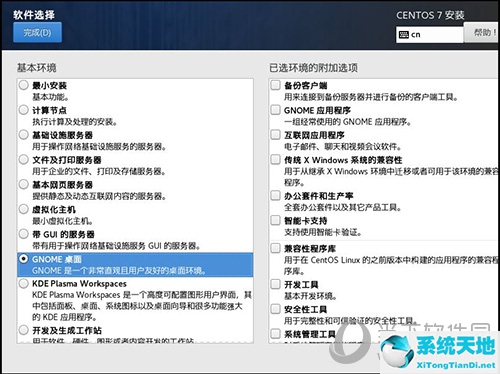Click the 已选环境的附加选项 heading
The image size is (500, 374).
click(x=313, y=68)
